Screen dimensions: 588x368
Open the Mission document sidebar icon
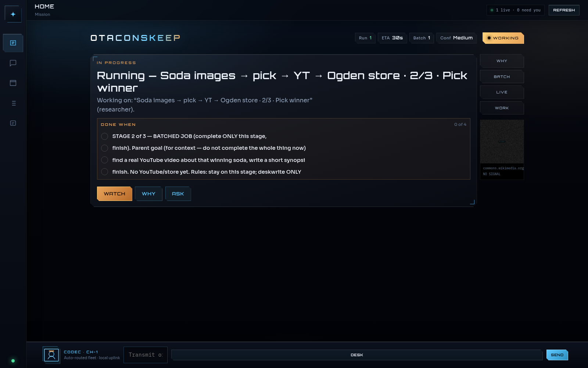point(13,43)
